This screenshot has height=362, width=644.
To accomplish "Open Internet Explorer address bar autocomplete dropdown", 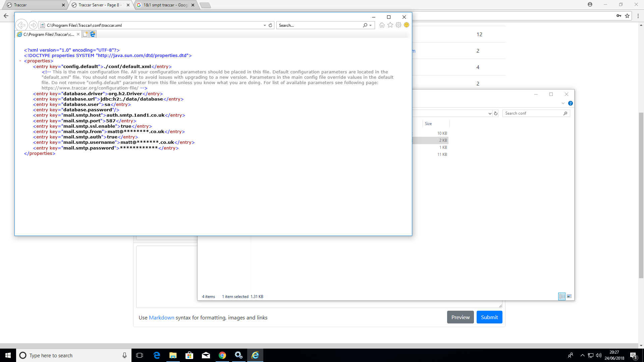I will pos(265,25).
